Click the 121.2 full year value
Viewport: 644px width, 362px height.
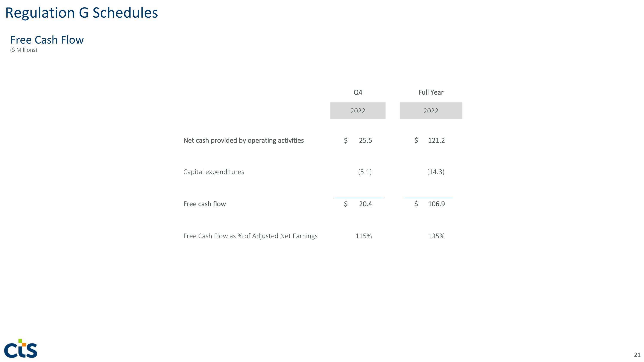[436, 140]
